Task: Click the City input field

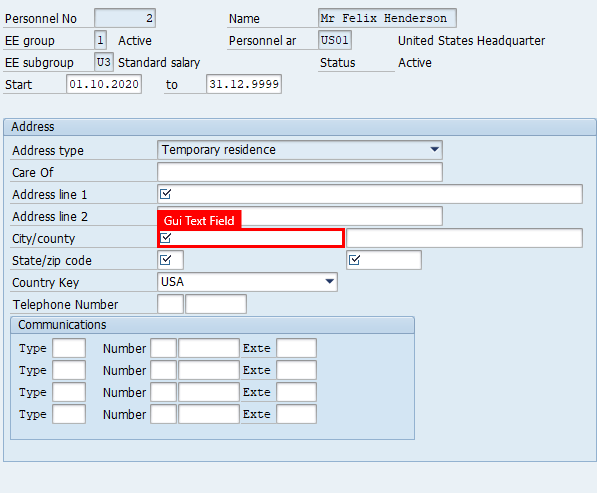Action: tap(251, 238)
